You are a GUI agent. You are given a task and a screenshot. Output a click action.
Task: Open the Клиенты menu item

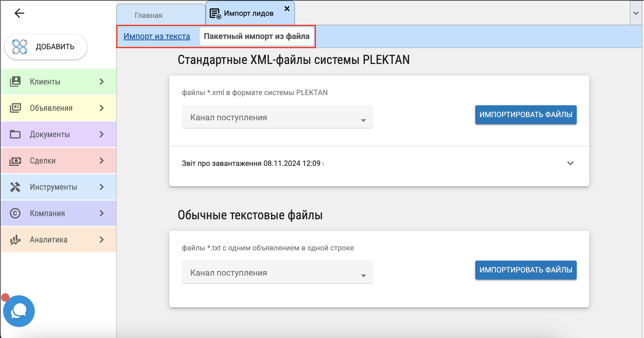click(58, 82)
